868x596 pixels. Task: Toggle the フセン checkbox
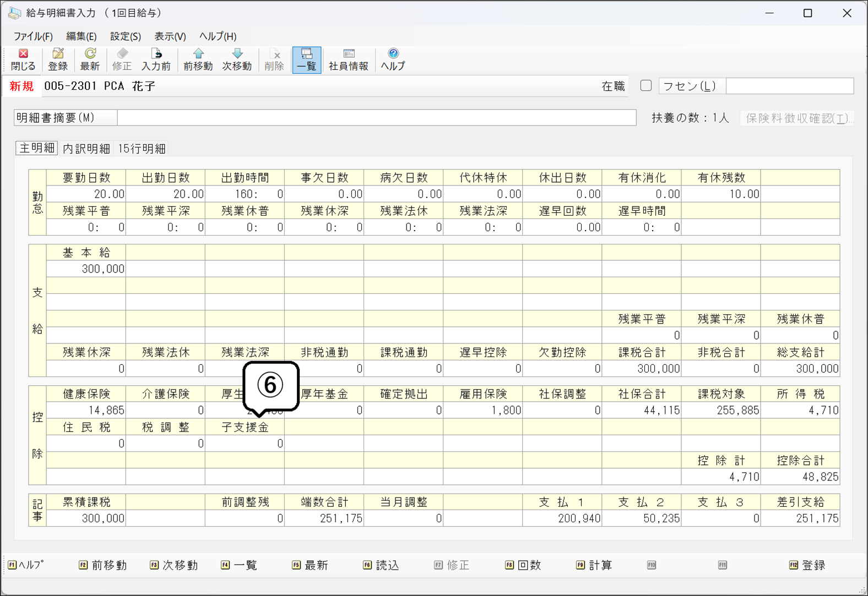click(x=646, y=86)
